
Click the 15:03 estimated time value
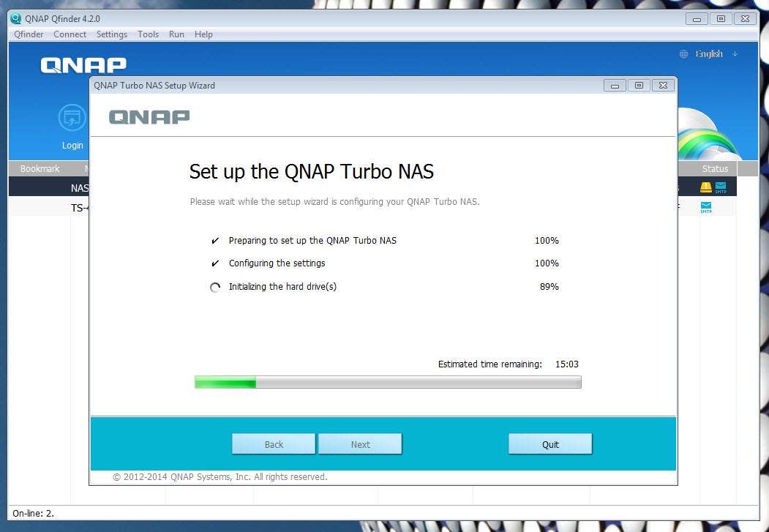567,364
